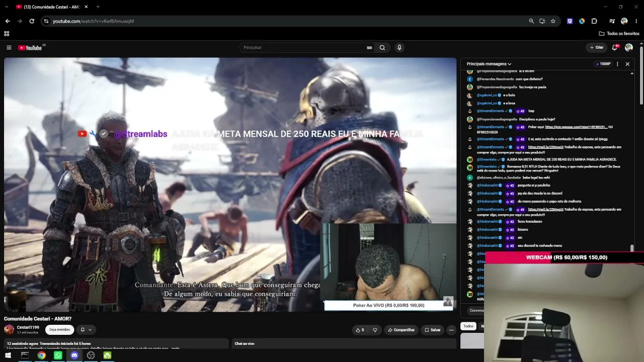Open the Chrome profile avatar
The image size is (644, 362).
(624, 21)
